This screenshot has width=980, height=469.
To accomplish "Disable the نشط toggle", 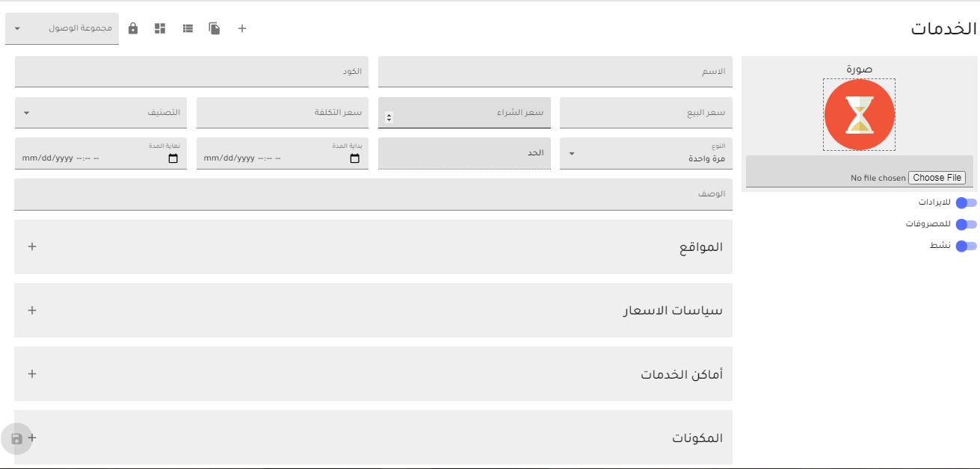I will coord(966,246).
